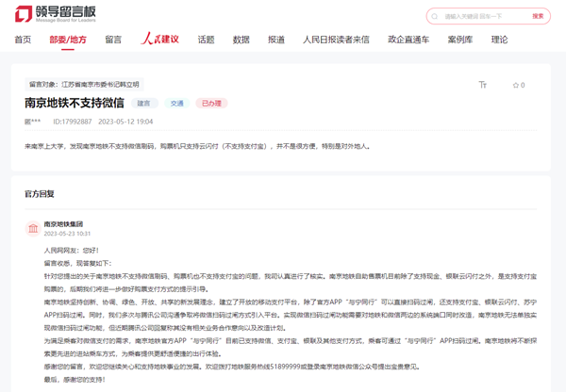Click the search magnifier icon
This screenshot has height=392, width=566.
click(x=435, y=16)
